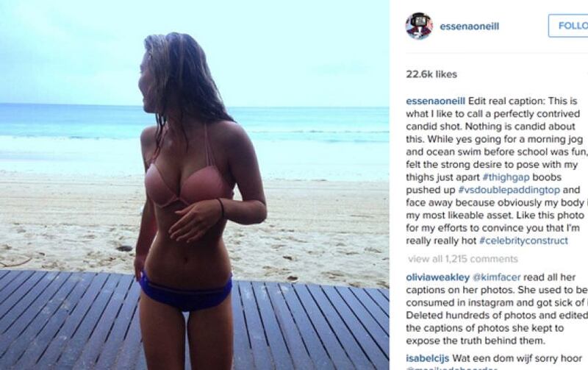Expand view all 1,215 comments
The height and width of the screenshot is (370, 588).
(463, 259)
